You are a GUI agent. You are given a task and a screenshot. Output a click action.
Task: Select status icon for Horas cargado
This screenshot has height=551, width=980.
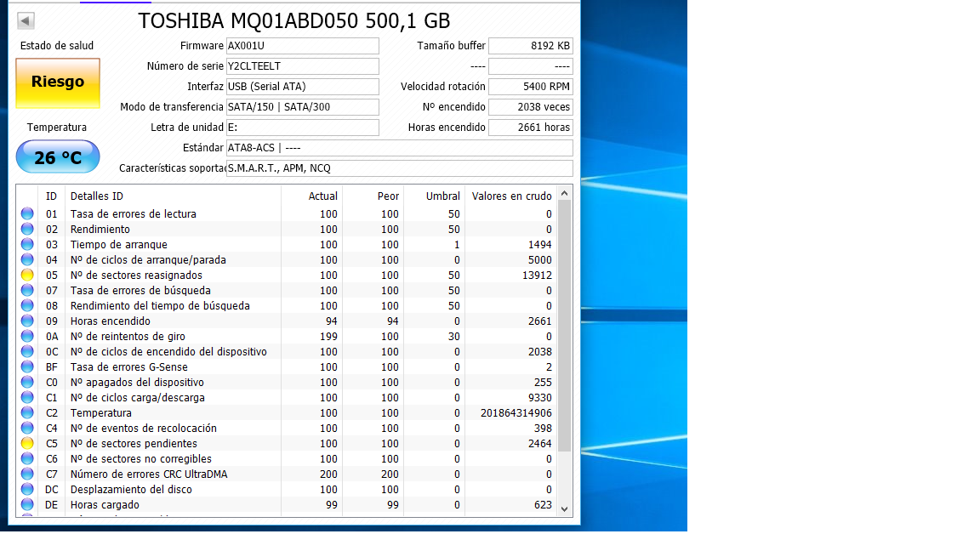(27, 505)
